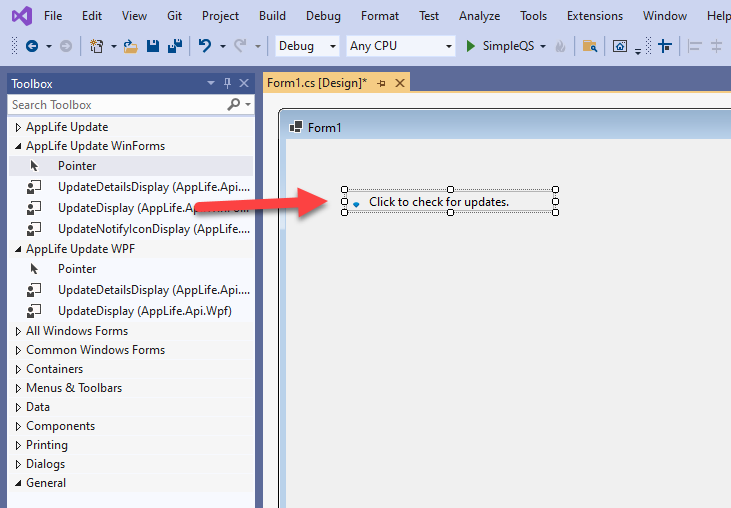Collapse the General toolbox group
Screen dimensions: 731x508
(x=18, y=483)
